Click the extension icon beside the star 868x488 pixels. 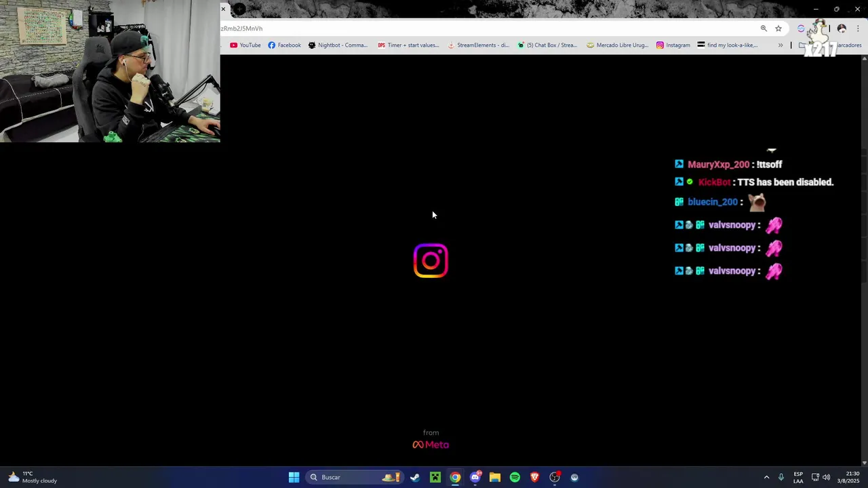[801, 28]
